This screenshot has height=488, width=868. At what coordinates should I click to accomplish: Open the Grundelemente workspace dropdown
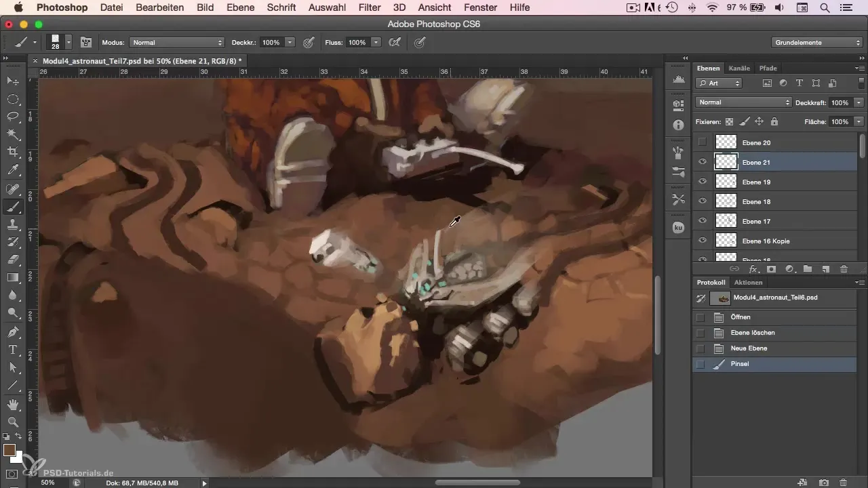click(817, 42)
